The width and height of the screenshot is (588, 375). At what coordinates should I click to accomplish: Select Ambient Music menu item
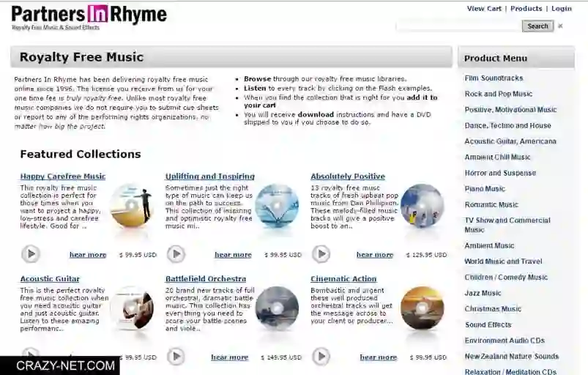pos(489,245)
